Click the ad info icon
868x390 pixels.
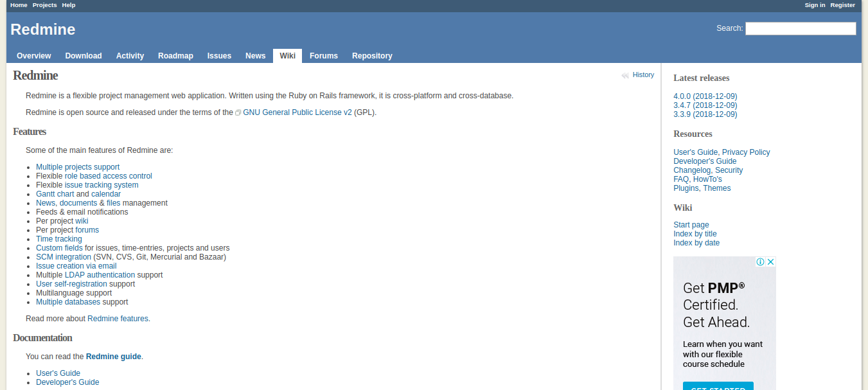[x=761, y=261]
